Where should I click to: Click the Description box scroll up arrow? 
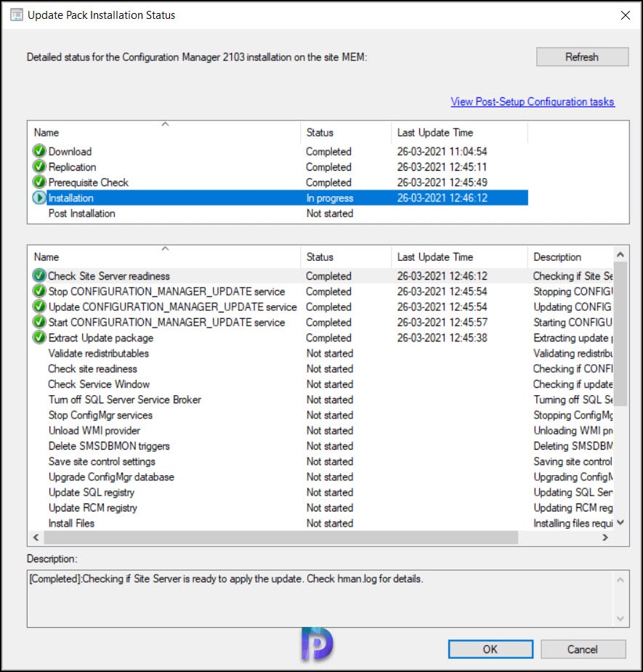[620, 580]
